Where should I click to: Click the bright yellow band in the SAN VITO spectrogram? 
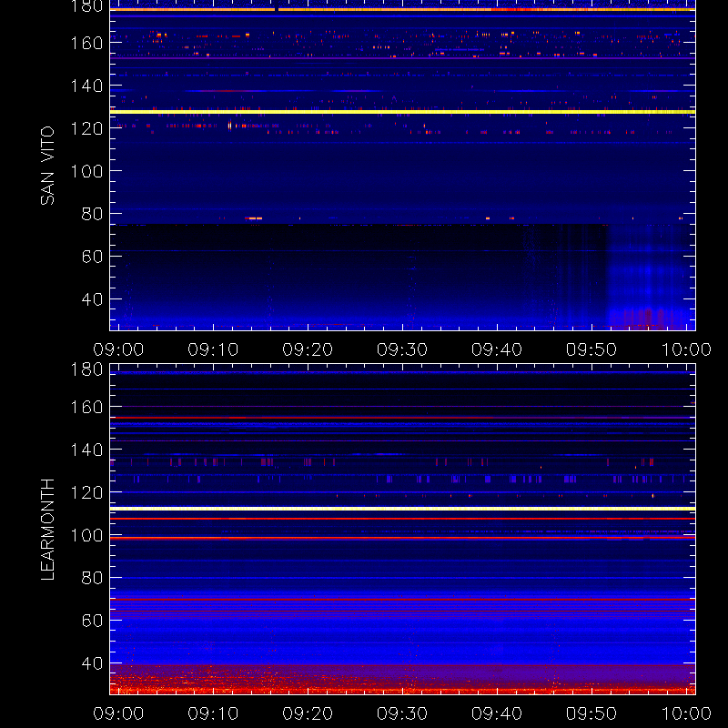click(x=402, y=112)
